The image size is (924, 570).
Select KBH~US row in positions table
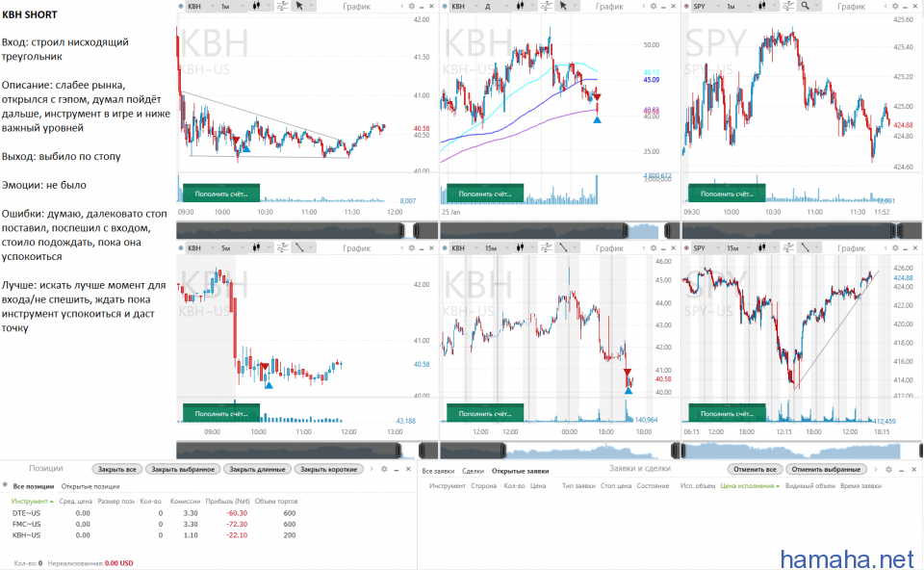tap(154, 535)
